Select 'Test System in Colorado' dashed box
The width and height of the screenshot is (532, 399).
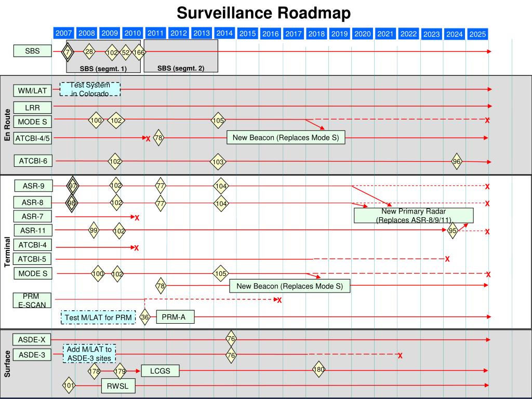90,89
